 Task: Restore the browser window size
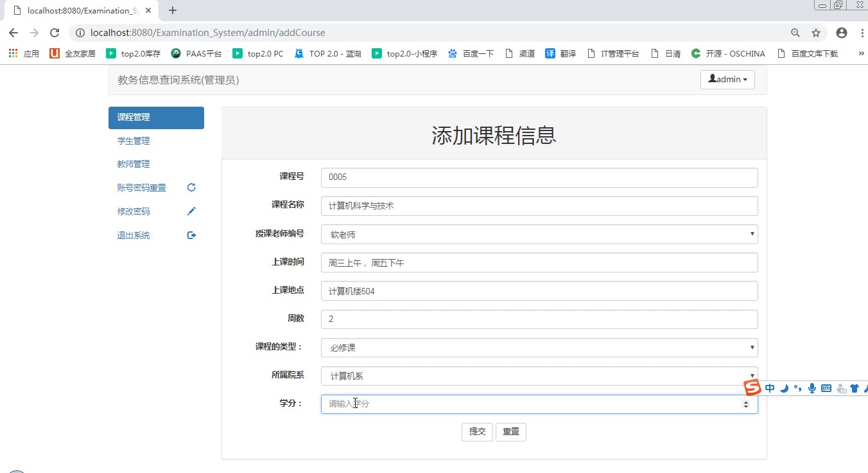838,5
